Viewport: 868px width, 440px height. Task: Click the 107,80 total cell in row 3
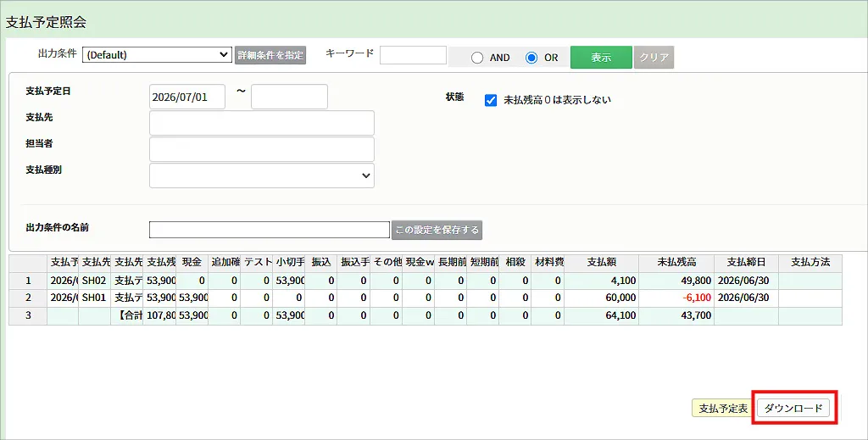coord(159,315)
